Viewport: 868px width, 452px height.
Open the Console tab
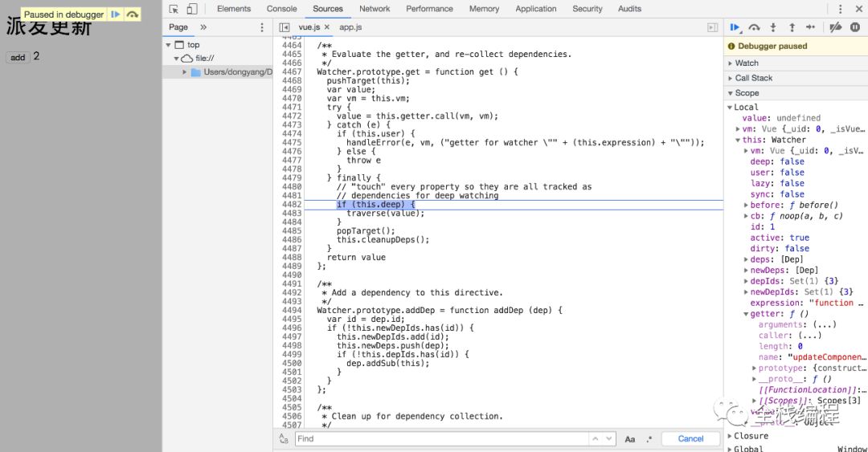tap(282, 9)
